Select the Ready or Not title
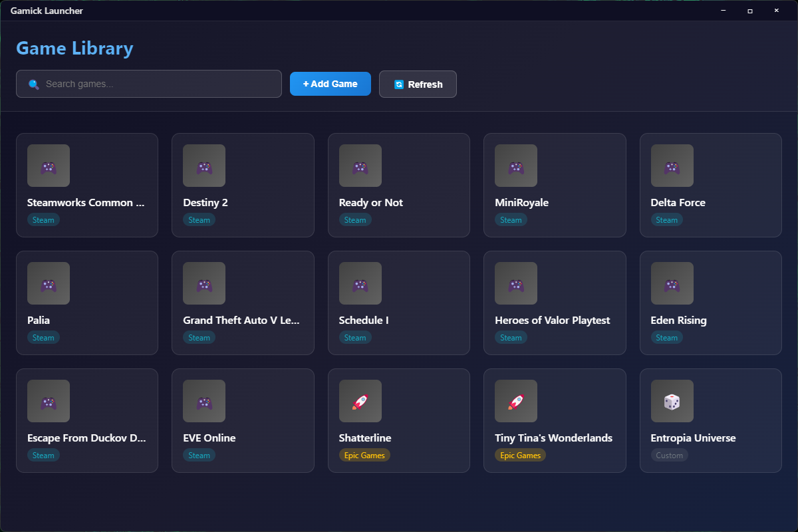 tap(371, 203)
